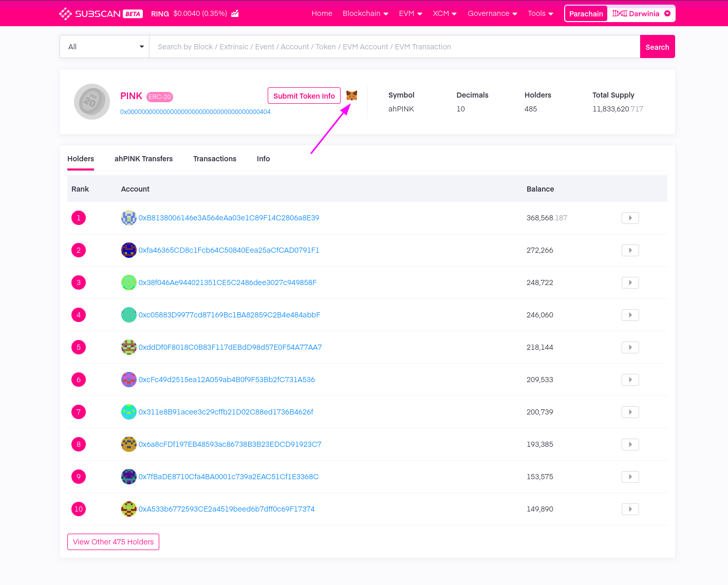Click the RING price chart icon

point(235,14)
